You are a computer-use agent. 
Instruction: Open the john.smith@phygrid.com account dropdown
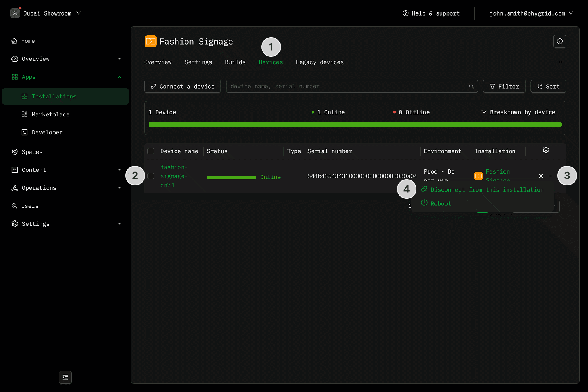coord(531,13)
